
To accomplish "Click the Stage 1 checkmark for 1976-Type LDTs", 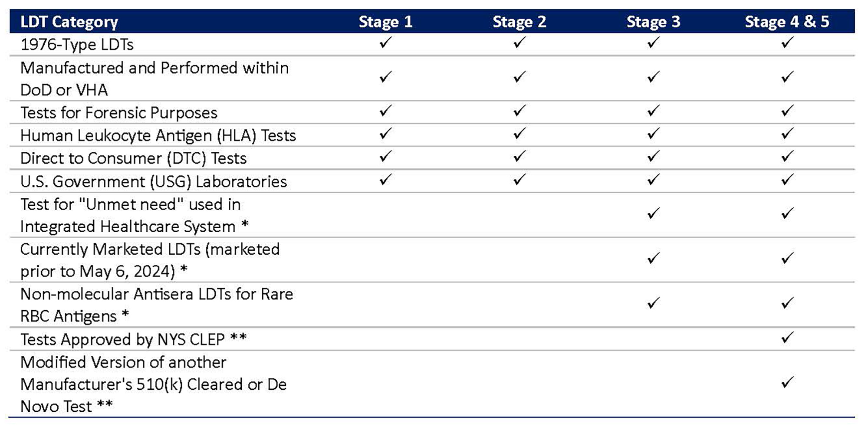I will 385,43.
